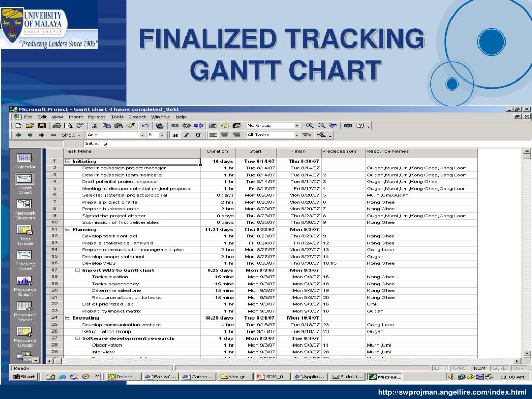Insert a hyperlink with the globe icon
This screenshot has height=399, width=532.
point(159,126)
